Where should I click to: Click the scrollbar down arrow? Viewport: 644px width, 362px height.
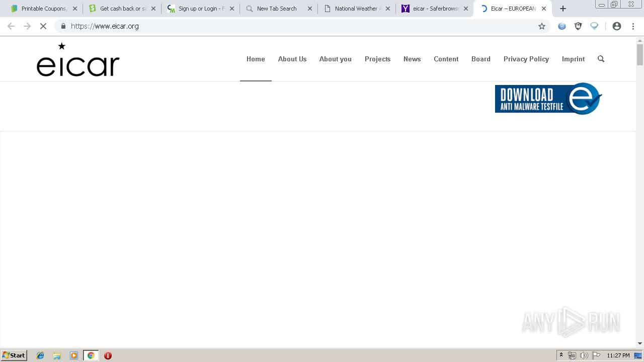(x=640, y=343)
